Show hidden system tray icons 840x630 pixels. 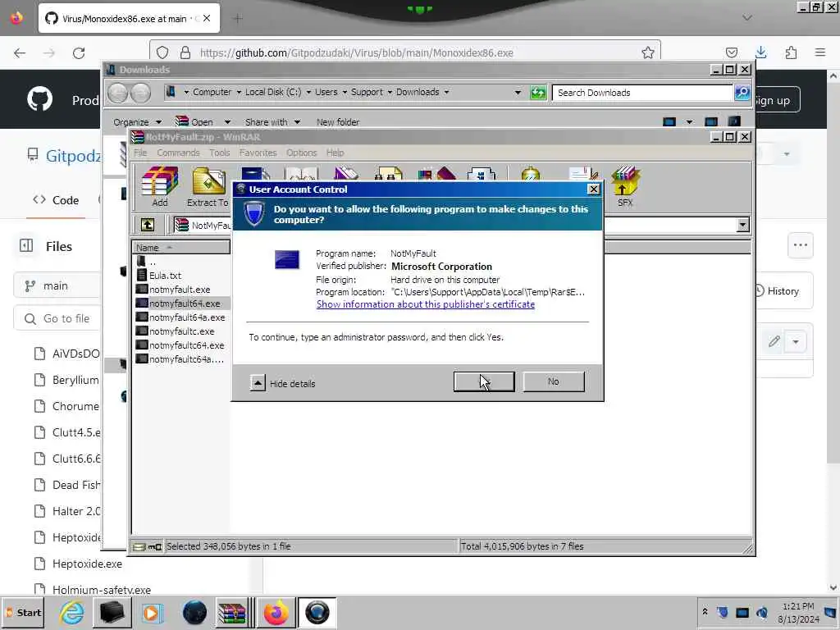coord(705,612)
